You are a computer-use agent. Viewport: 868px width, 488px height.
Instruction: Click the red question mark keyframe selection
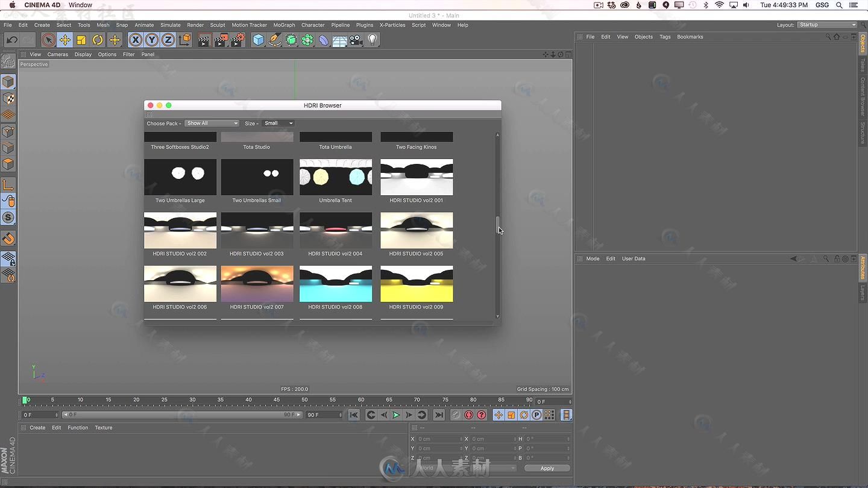coord(482,415)
